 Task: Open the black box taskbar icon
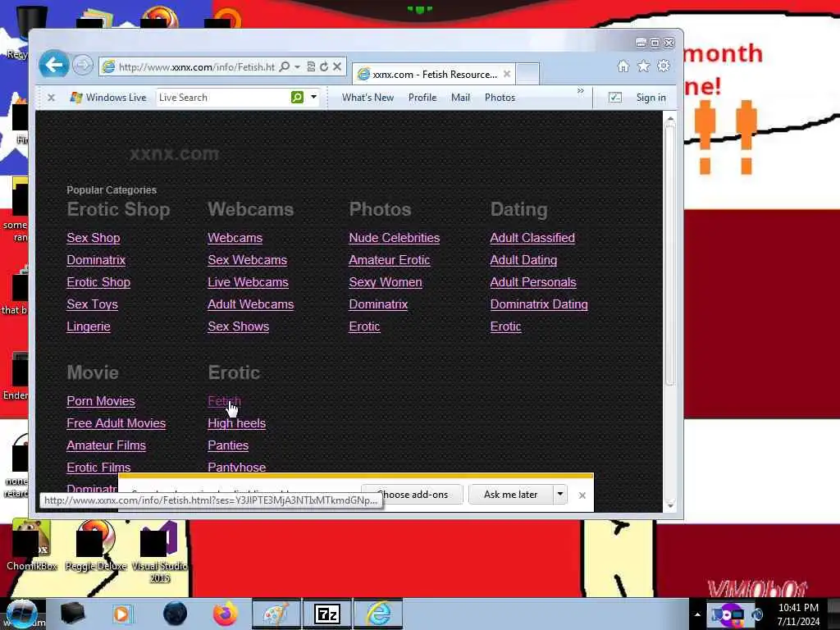tap(72, 614)
